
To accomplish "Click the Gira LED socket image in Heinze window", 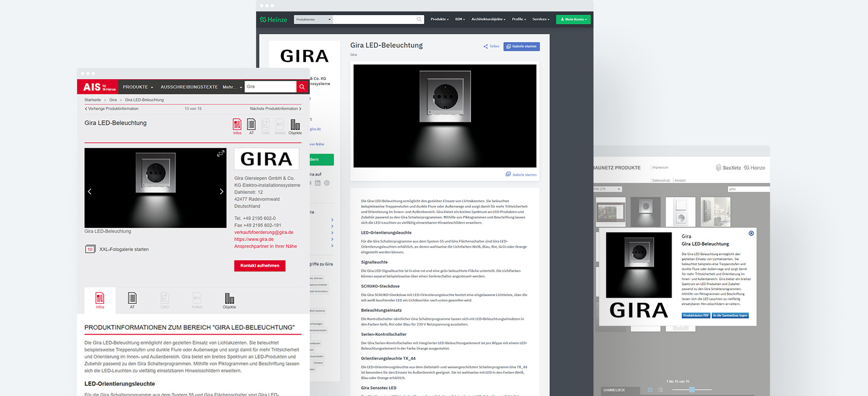I will click(445, 116).
